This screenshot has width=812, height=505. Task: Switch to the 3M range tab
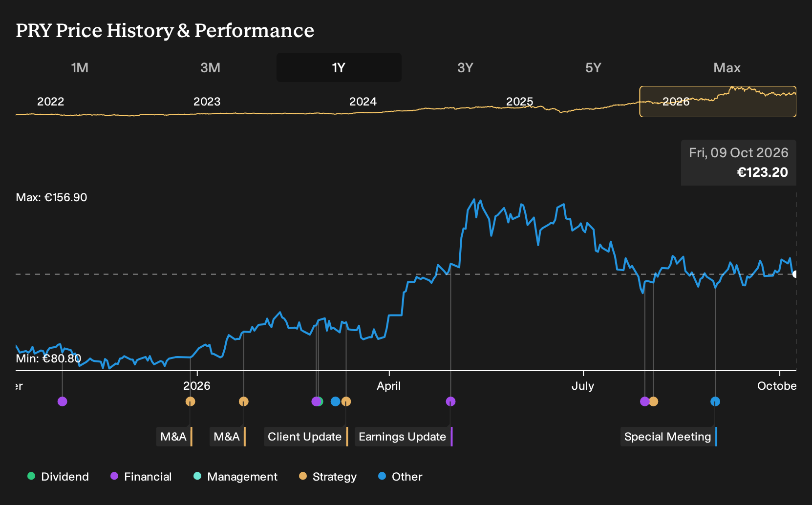[210, 67]
